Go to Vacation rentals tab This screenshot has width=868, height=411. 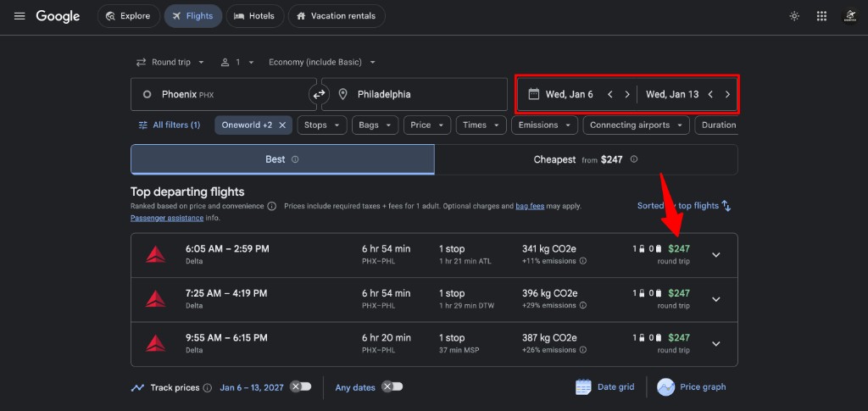point(337,16)
